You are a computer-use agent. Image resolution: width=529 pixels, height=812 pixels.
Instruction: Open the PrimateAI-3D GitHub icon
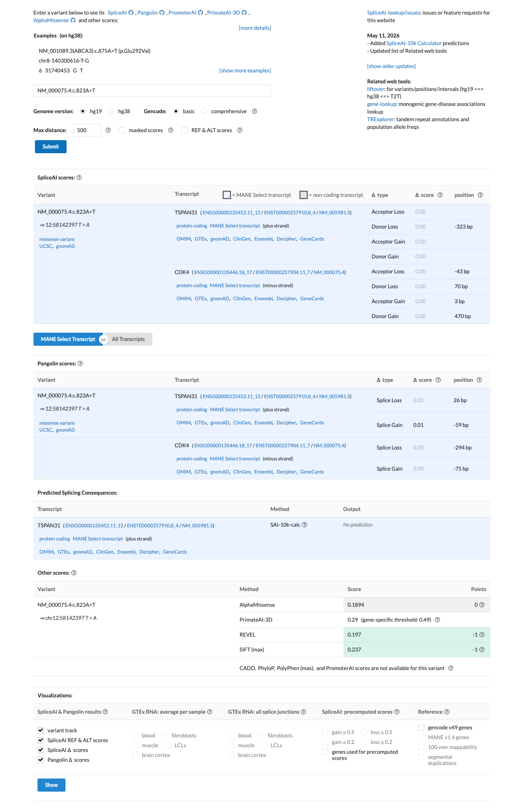click(244, 13)
